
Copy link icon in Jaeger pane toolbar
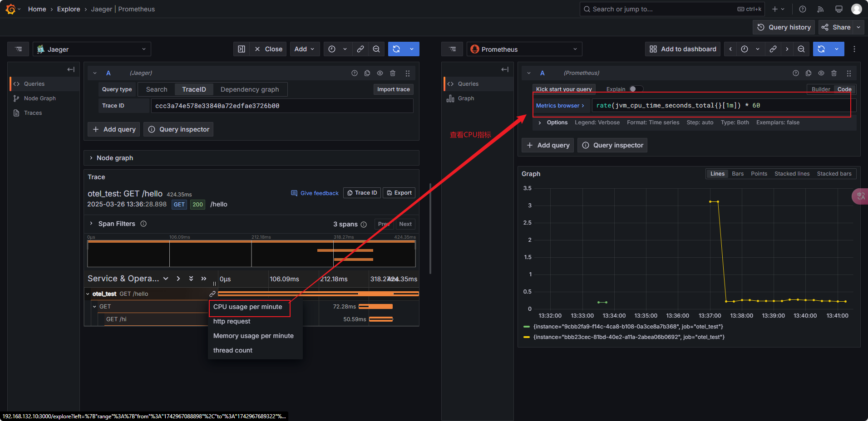click(x=360, y=49)
